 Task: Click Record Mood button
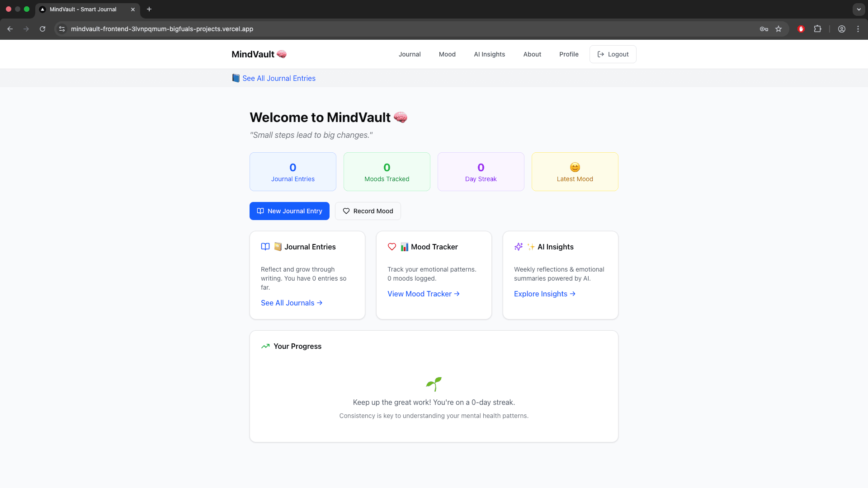[368, 211]
